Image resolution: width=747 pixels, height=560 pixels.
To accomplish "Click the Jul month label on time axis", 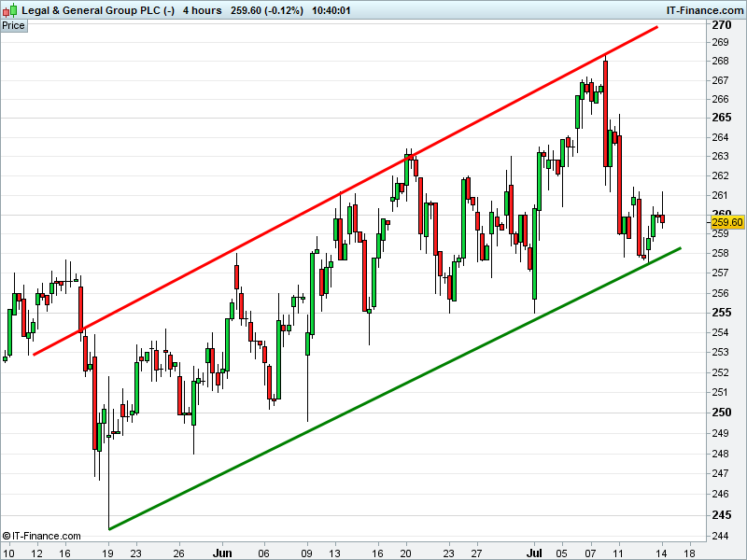I will tap(534, 553).
